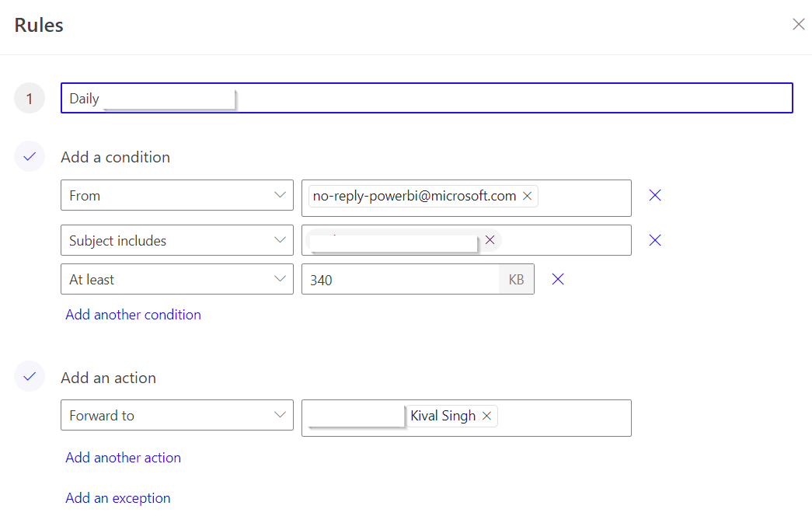Edit the 340 KB size value
The image size is (812, 516).
point(400,280)
